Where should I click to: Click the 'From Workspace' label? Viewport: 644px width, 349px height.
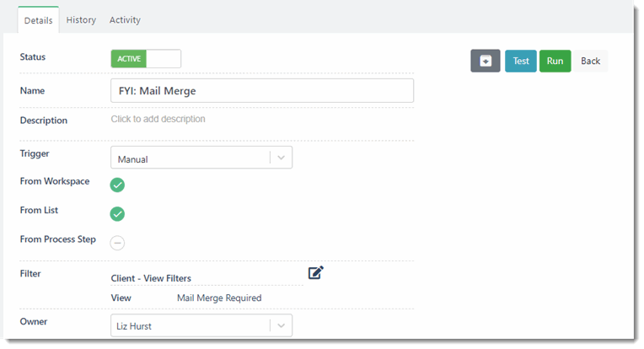[55, 181]
